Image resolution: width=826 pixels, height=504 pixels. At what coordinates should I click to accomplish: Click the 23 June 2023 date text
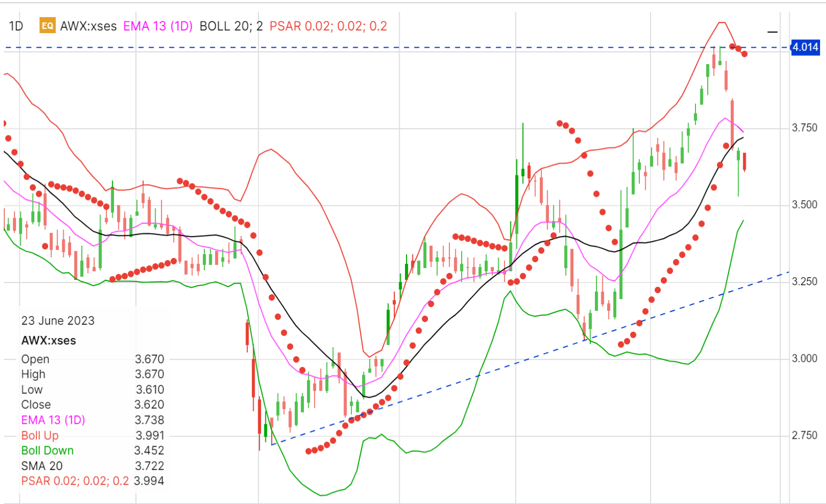(58, 321)
